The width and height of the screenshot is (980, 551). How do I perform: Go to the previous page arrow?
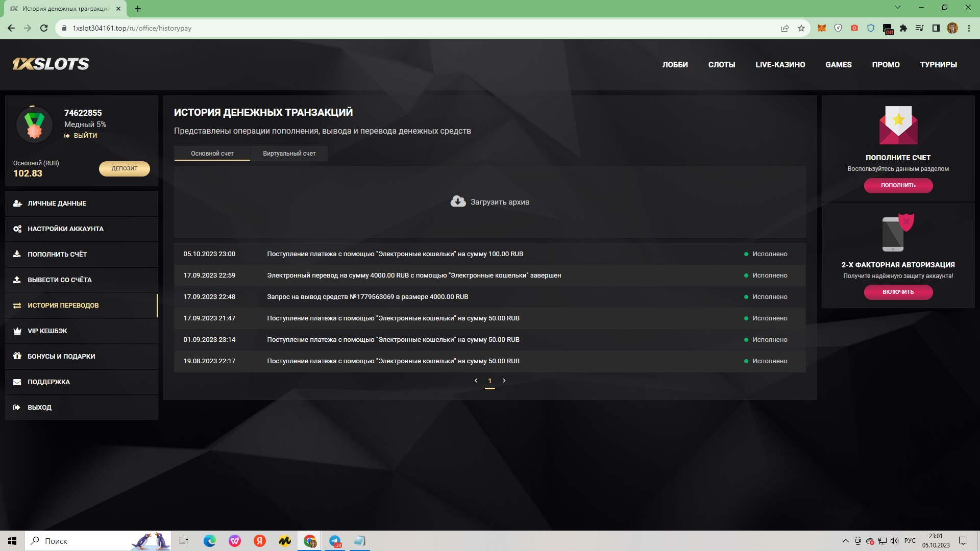coord(476,381)
